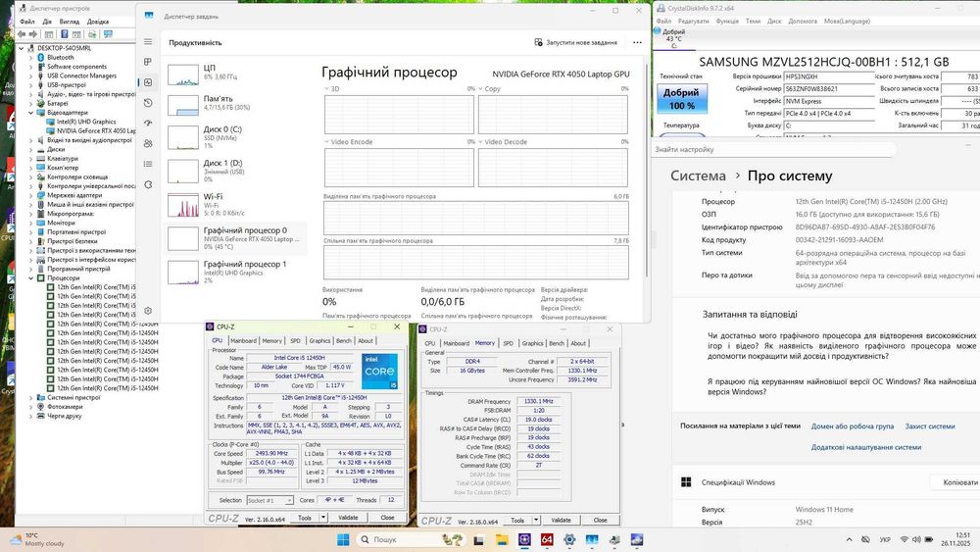Viewport: 980px width, 552px height.
Task: Open Функція menu in CrystalDiskInfo
Action: pyautogui.click(x=727, y=22)
